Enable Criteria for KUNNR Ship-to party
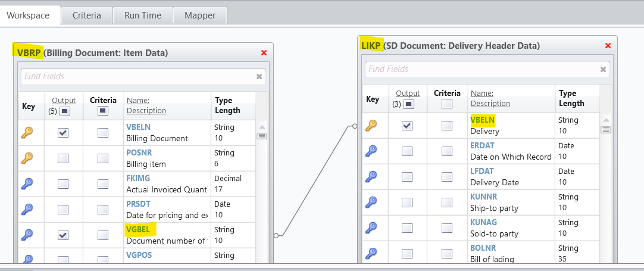 [447, 203]
